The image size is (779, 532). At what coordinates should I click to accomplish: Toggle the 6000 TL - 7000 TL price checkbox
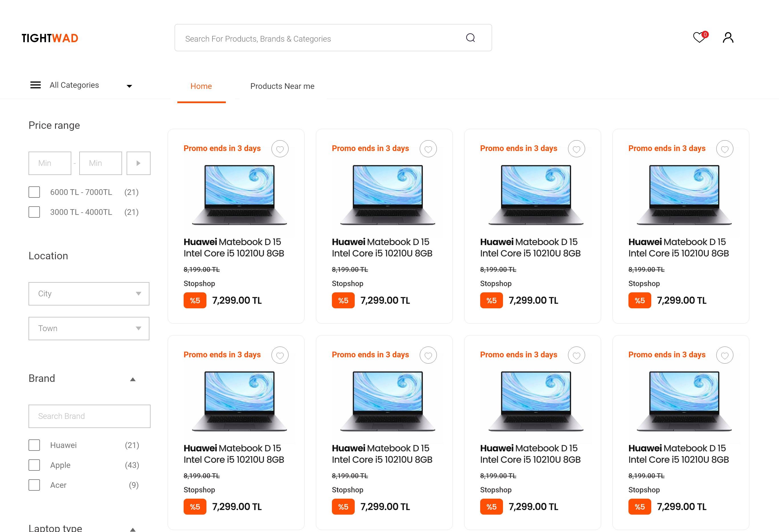click(34, 191)
